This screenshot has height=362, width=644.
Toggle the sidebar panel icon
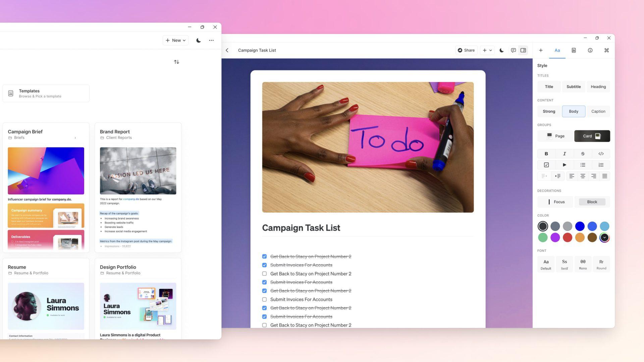[523, 50]
